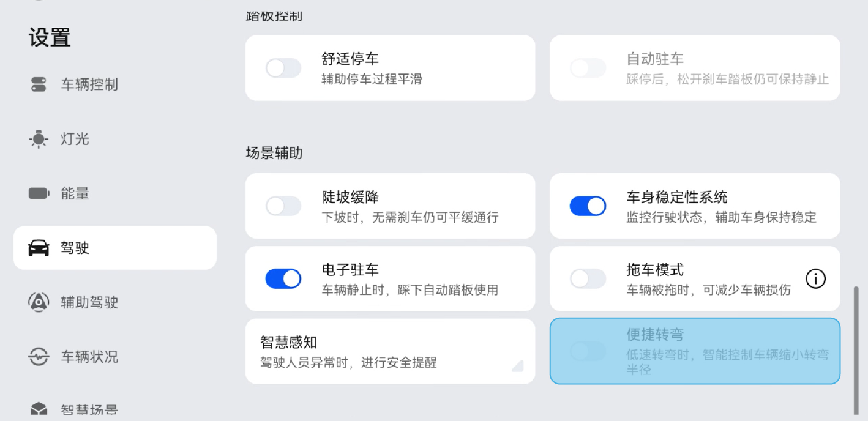Click the energy battery icon
The image size is (868, 421).
pyautogui.click(x=39, y=194)
